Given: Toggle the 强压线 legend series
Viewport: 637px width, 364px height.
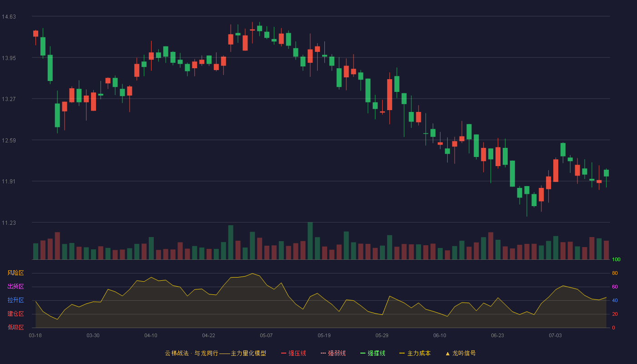Looking at the screenshot, I should coord(293,353).
